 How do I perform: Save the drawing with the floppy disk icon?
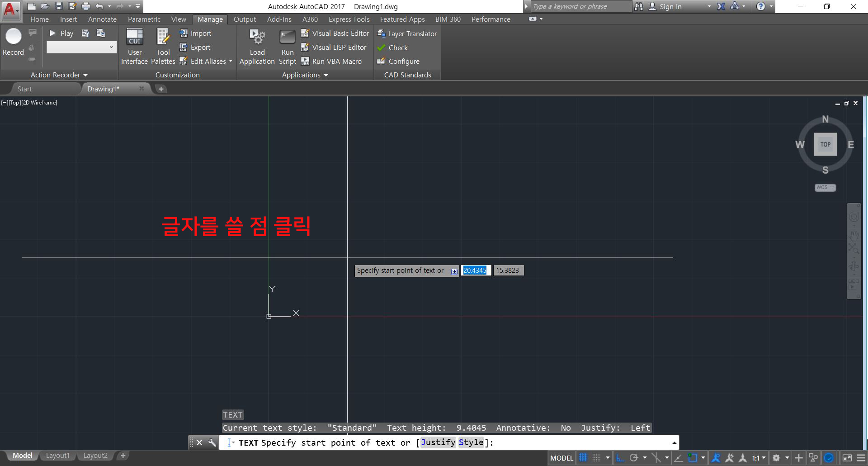click(x=58, y=6)
